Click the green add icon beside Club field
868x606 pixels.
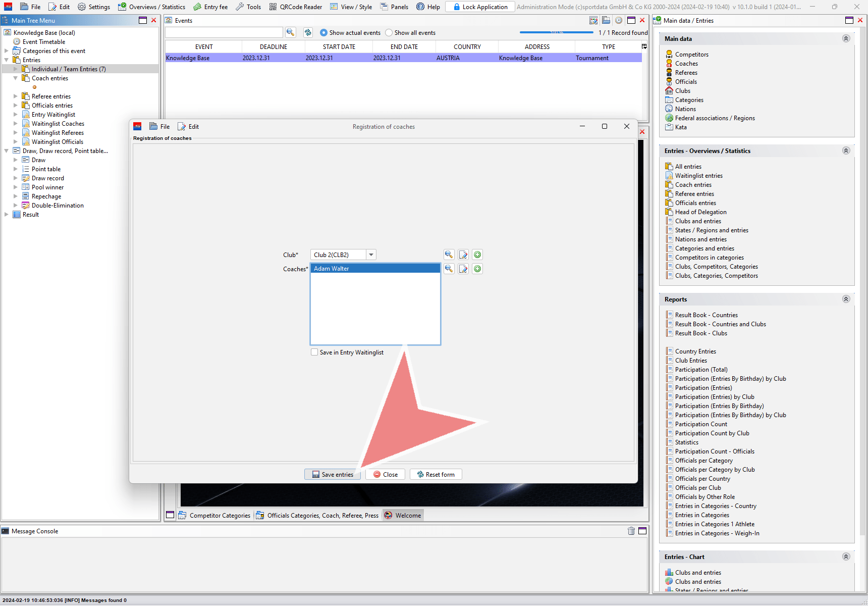[x=477, y=255]
